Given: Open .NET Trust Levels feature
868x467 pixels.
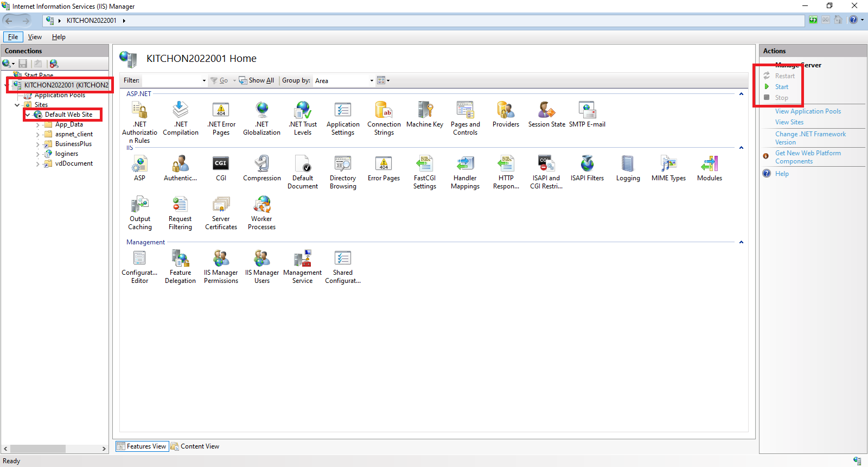Looking at the screenshot, I should coord(303,118).
